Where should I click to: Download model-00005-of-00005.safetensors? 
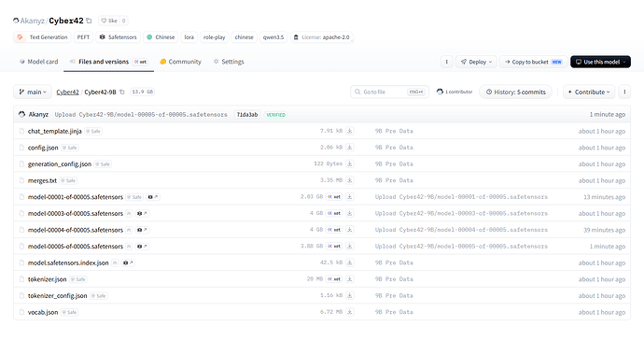tap(349, 246)
